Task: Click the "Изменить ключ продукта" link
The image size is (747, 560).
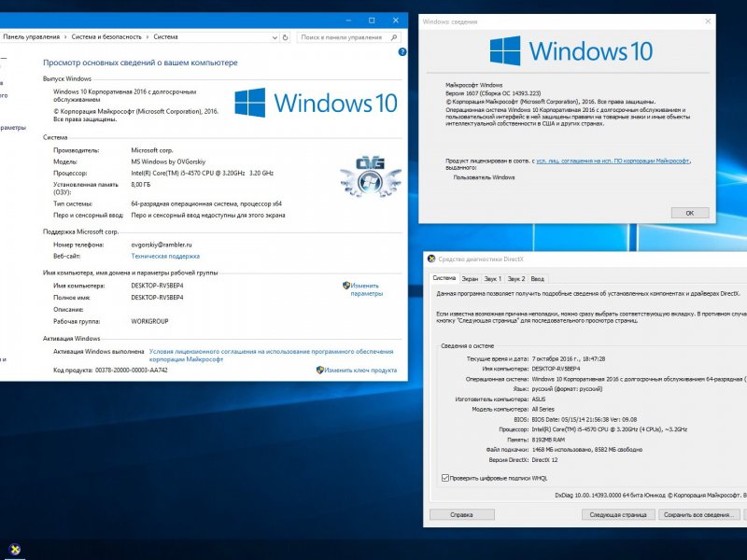Action: 360,370
